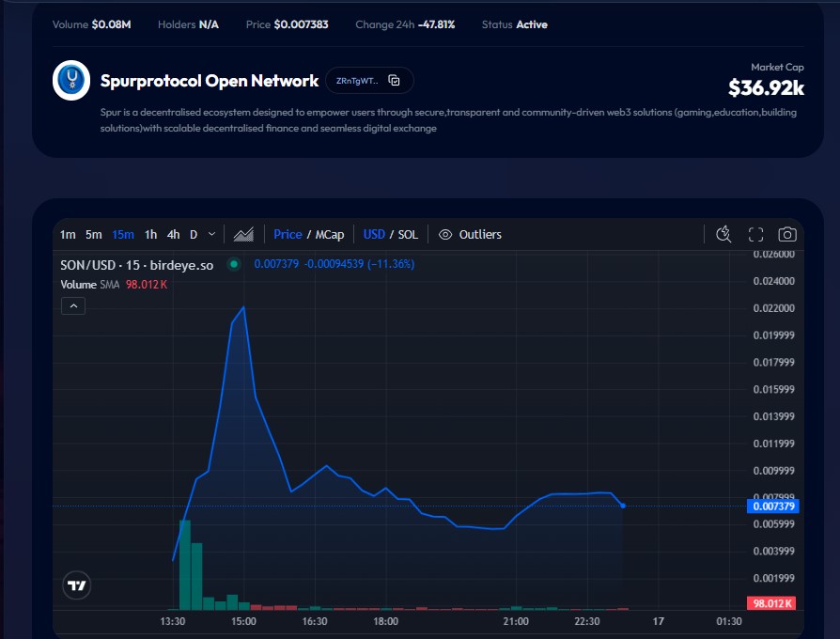
Task: Select the 1m interval
Action: click(x=66, y=234)
